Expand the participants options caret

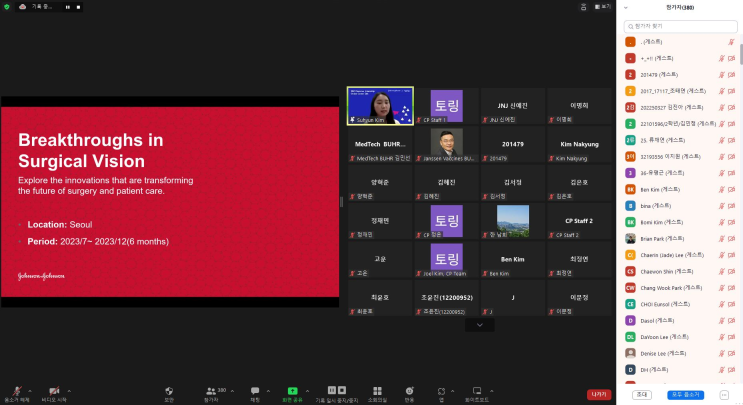[x=232, y=391]
